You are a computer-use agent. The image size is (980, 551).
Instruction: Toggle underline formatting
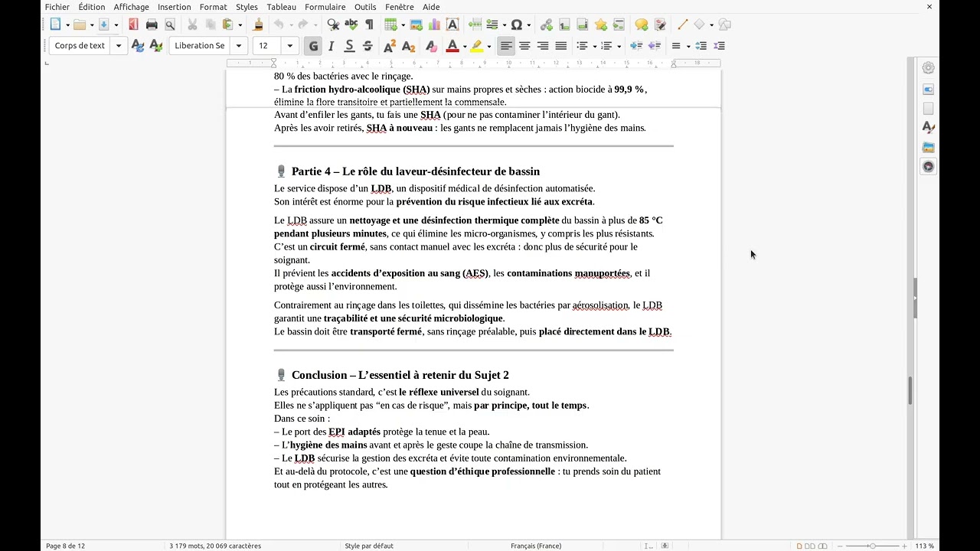(349, 46)
